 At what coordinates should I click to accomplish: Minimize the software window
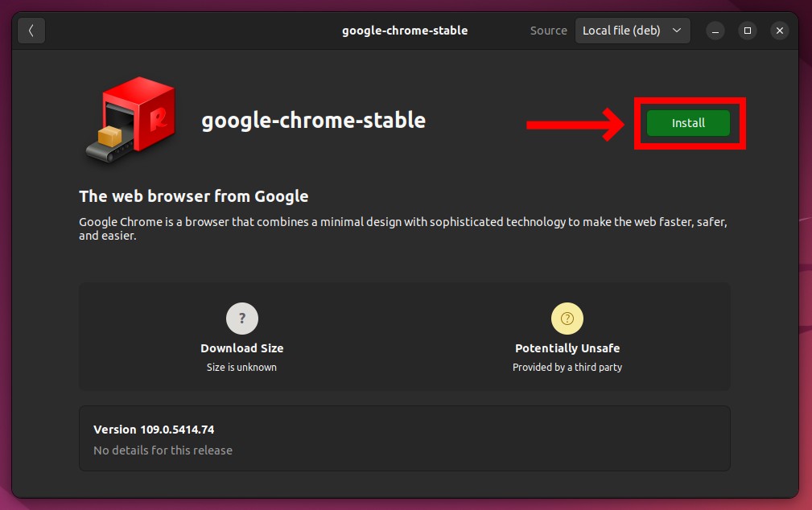pyautogui.click(x=715, y=31)
